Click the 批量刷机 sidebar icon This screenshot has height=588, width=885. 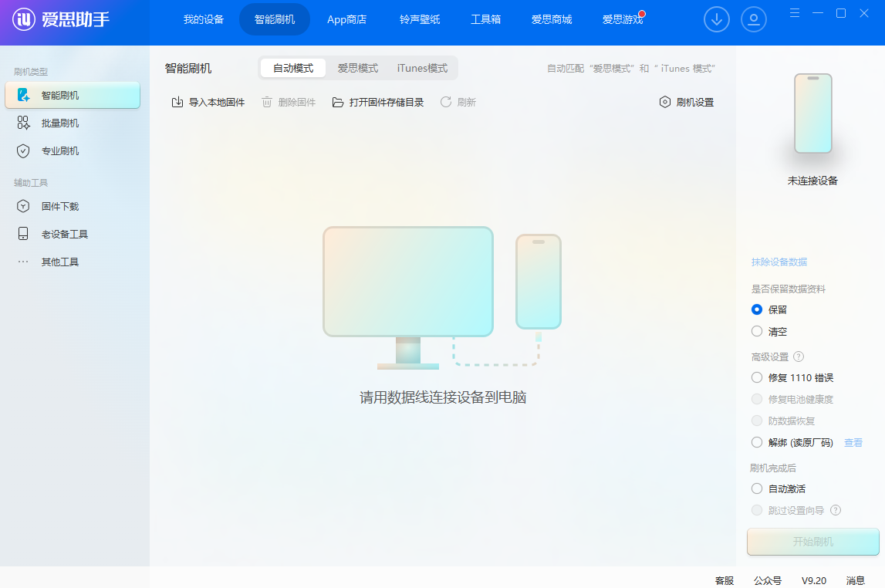pos(23,123)
